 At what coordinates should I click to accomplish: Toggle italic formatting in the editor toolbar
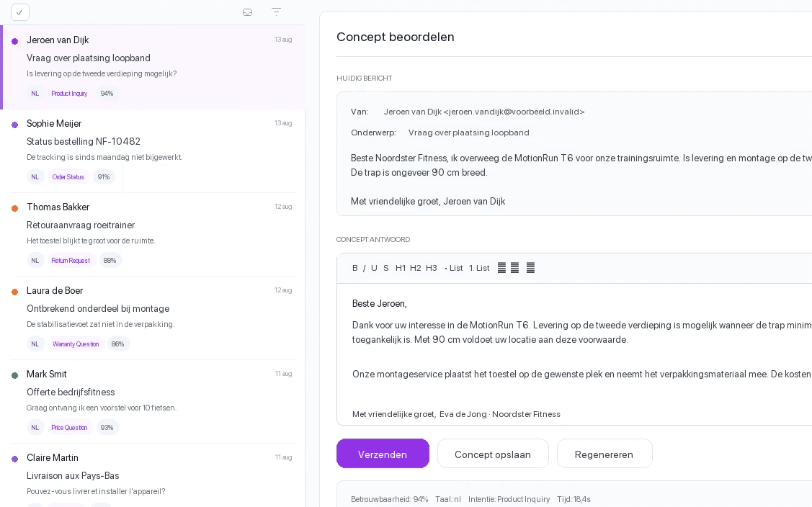pyautogui.click(x=364, y=268)
